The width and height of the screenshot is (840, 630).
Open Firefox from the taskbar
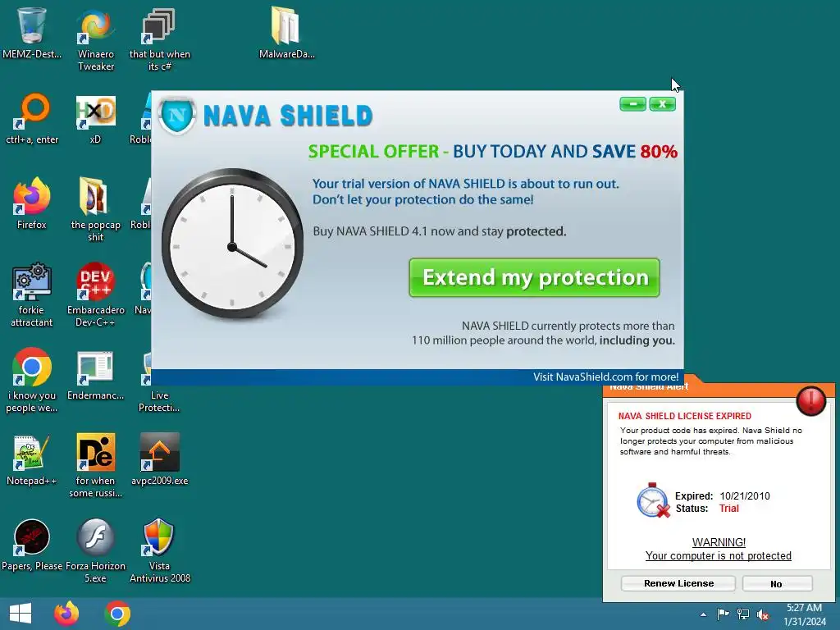pyautogui.click(x=66, y=614)
